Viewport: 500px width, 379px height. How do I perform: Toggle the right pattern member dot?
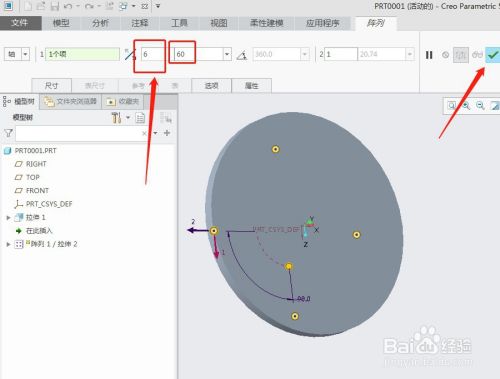(356, 235)
